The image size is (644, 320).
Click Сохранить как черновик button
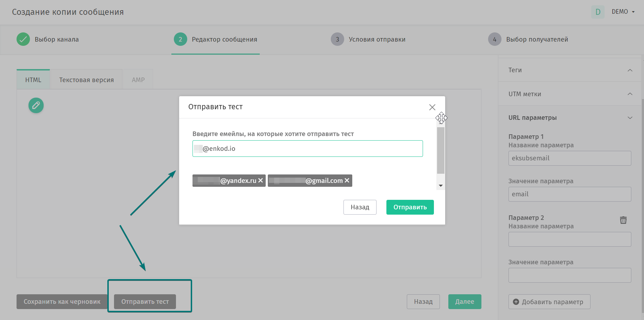point(62,302)
